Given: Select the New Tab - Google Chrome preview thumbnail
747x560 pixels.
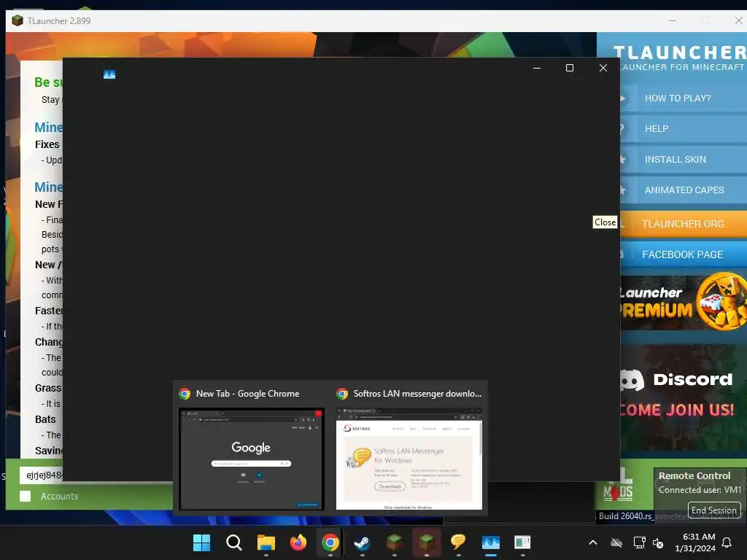Looking at the screenshot, I should (252, 459).
